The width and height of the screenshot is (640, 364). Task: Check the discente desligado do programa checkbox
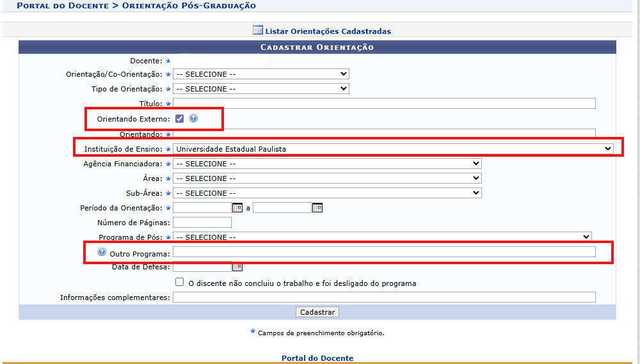pyautogui.click(x=179, y=282)
